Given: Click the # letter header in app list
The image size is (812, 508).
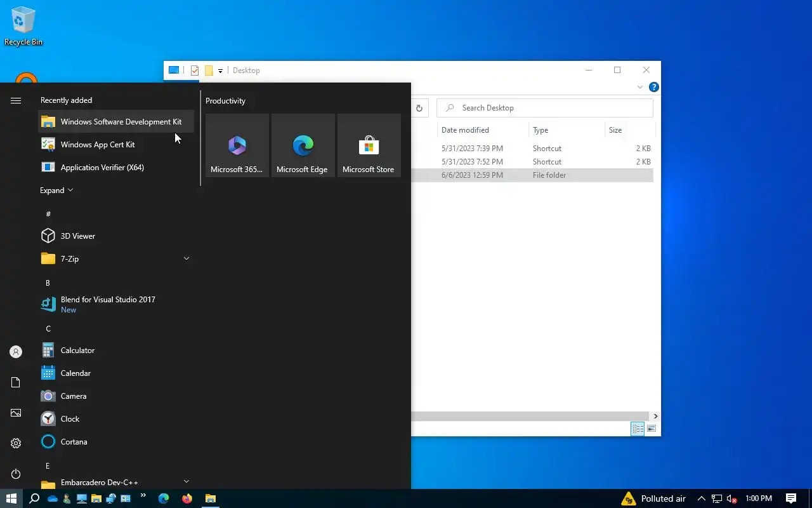Looking at the screenshot, I should 48,214.
